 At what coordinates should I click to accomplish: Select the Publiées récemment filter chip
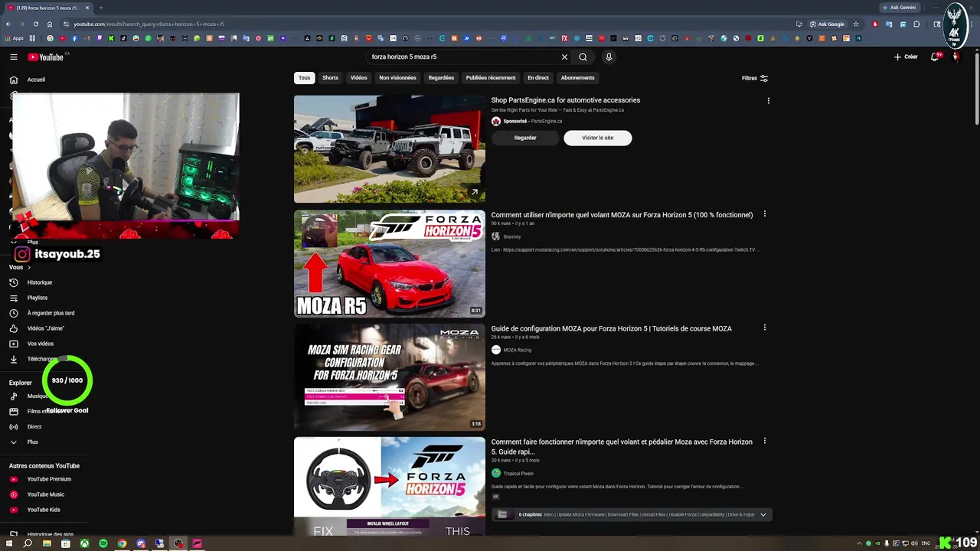click(491, 77)
